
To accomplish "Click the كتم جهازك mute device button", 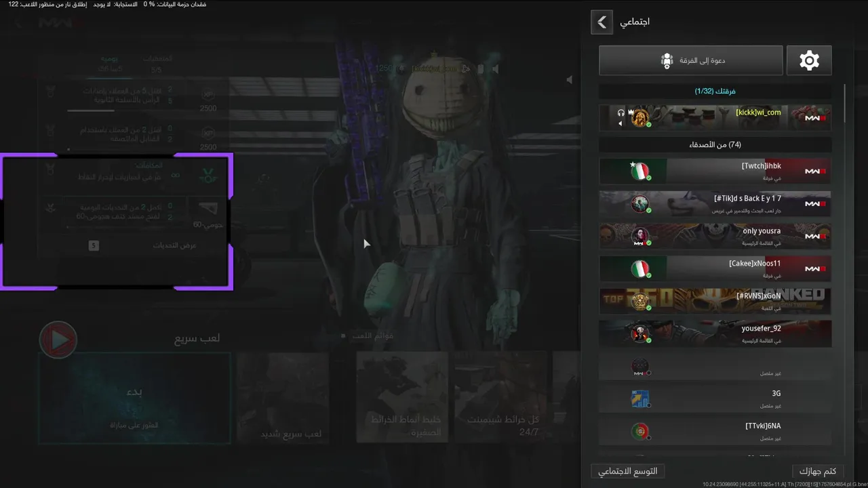I will pos(817,471).
